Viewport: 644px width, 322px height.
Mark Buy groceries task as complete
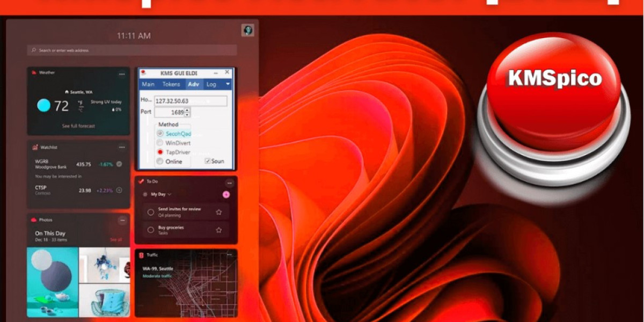pyautogui.click(x=151, y=230)
